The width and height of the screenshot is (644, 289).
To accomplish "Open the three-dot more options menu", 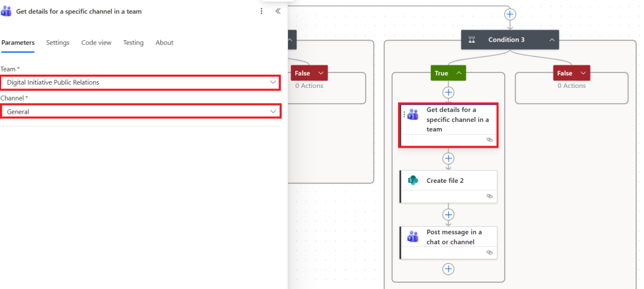I will (262, 11).
